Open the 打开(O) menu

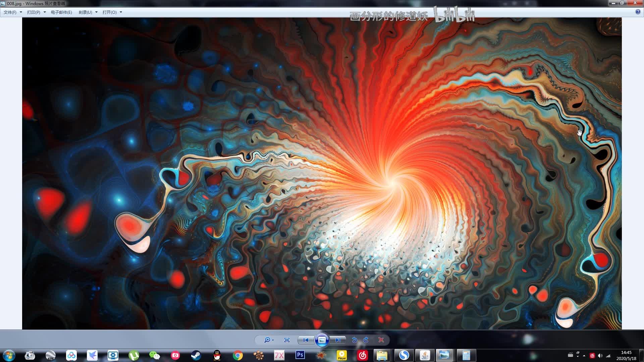pos(110,12)
